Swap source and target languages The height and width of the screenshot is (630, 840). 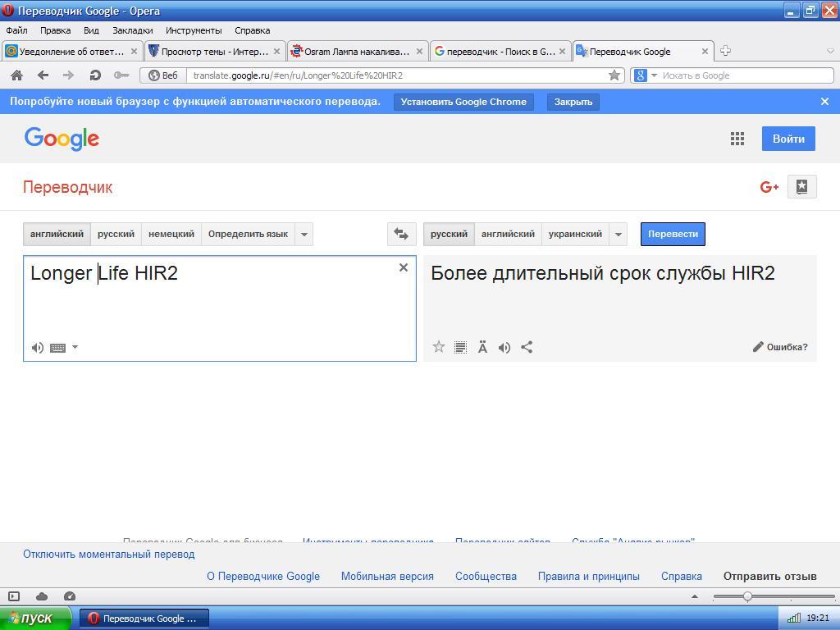tap(401, 234)
